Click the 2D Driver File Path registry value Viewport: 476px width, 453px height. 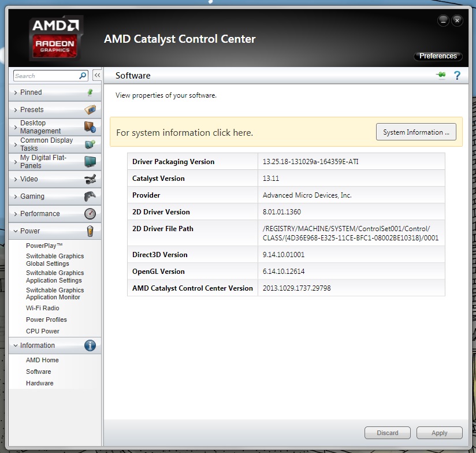(x=351, y=233)
